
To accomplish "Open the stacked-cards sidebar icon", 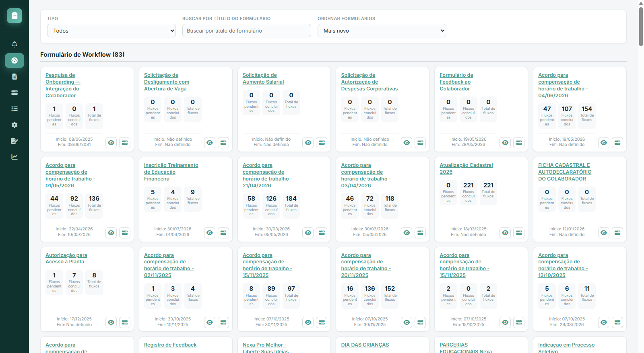I will pos(14,93).
